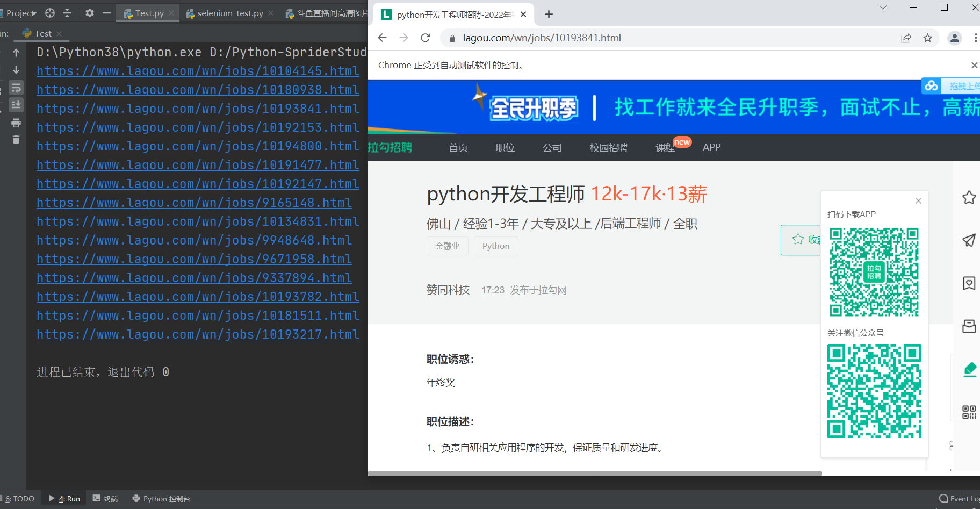The height and width of the screenshot is (509, 980).
Task: Click company name 赞同科技
Action: point(448,290)
